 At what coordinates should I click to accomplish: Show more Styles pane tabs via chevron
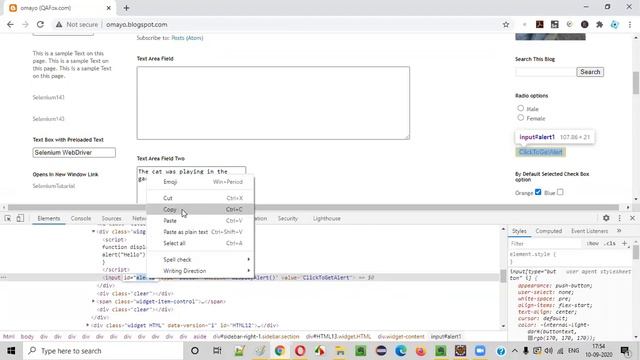619,231
